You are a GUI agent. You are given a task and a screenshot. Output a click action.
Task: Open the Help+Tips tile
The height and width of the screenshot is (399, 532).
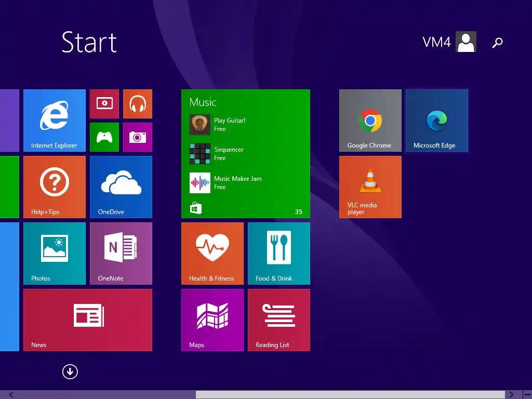click(54, 187)
